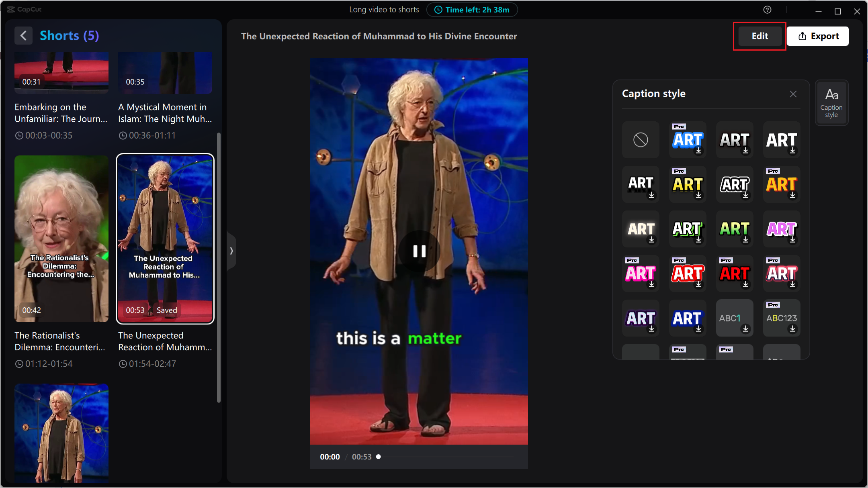This screenshot has height=488, width=868.
Task: Close the Caption style panel
Action: 793,94
